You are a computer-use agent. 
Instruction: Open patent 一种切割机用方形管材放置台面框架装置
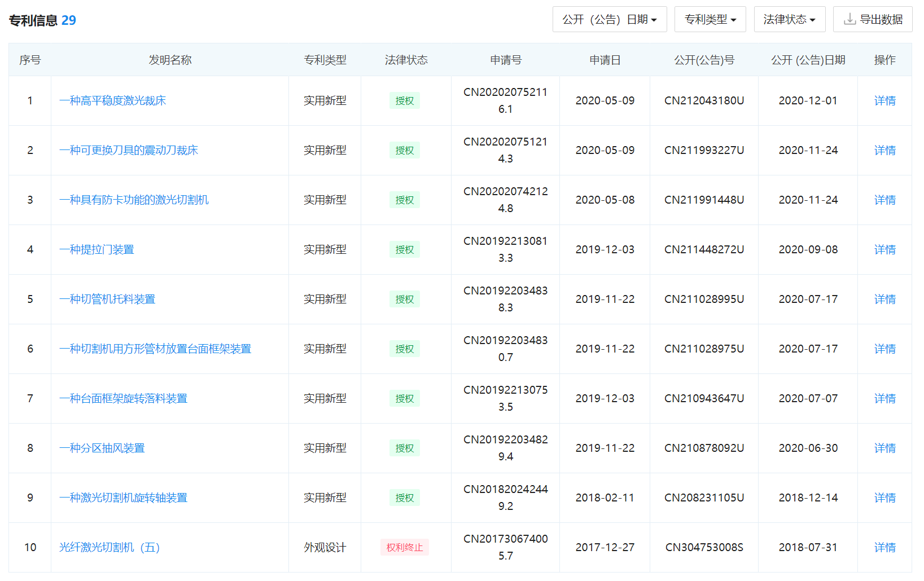155,349
